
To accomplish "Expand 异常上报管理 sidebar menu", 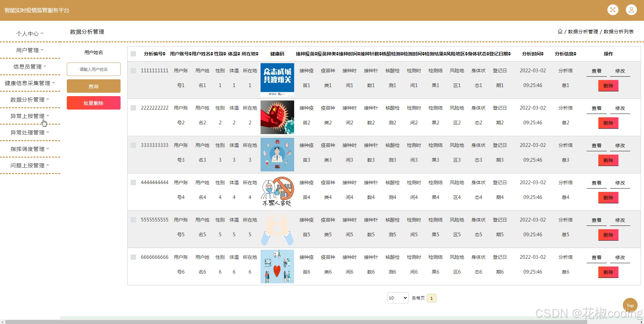I will 30,116.
